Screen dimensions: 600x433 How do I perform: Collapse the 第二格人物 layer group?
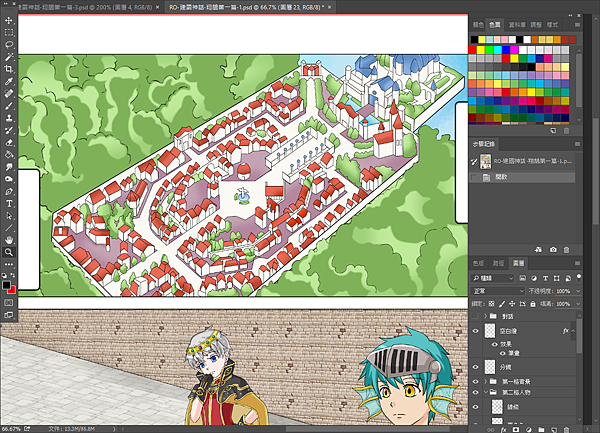[x=485, y=392]
